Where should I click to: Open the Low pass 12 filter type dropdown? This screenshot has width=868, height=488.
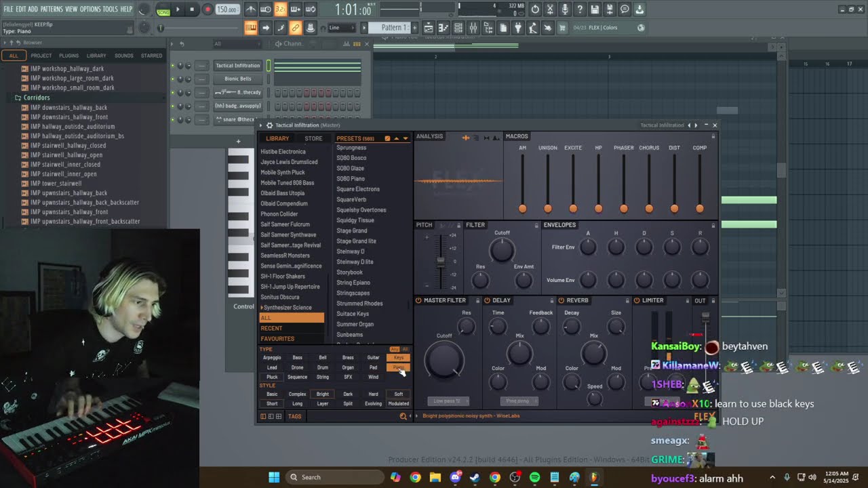(x=448, y=401)
